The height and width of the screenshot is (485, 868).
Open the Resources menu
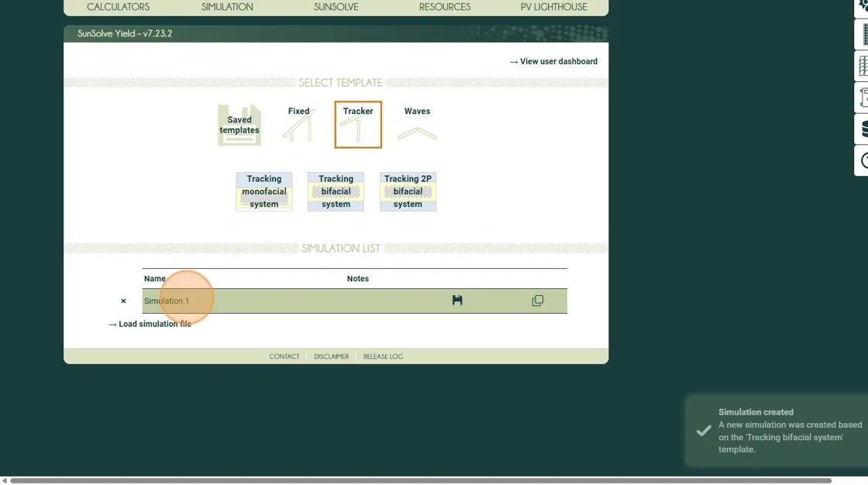(445, 7)
